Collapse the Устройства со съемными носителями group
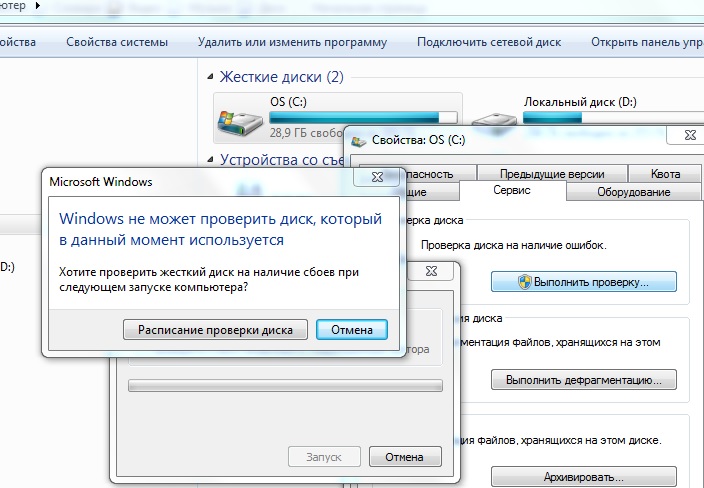The image size is (704, 488). 210,159
